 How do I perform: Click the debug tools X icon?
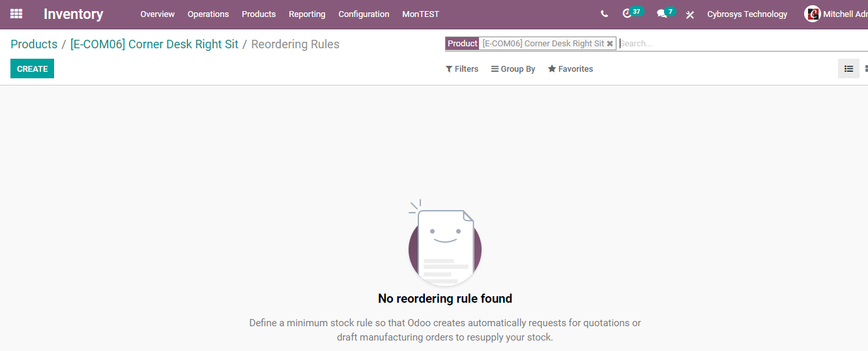pyautogui.click(x=690, y=14)
